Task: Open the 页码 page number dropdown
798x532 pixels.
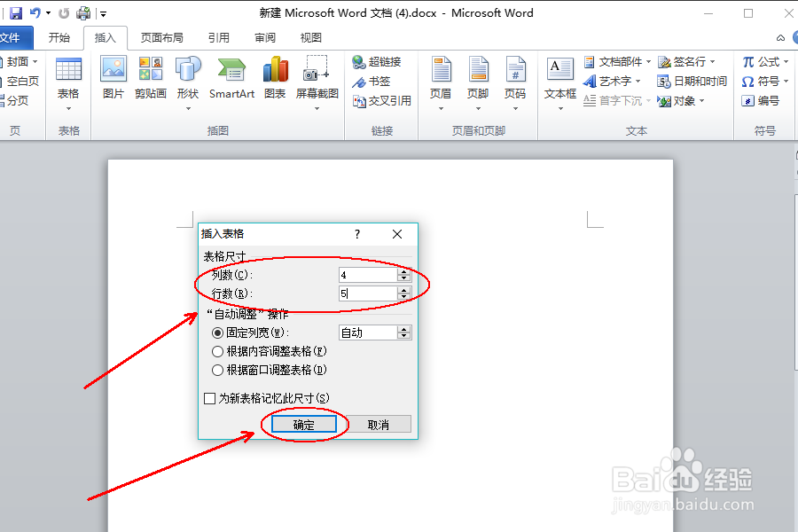Action: [515, 84]
